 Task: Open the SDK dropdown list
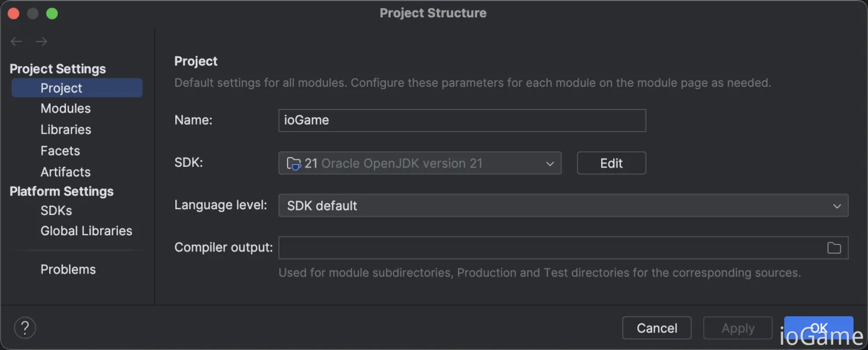click(420, 163)
